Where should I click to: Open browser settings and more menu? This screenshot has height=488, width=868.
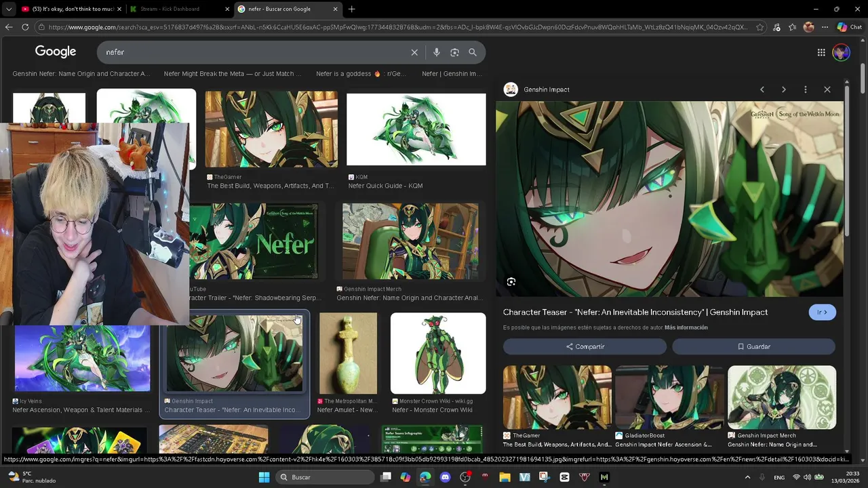(x=825, y=27)
